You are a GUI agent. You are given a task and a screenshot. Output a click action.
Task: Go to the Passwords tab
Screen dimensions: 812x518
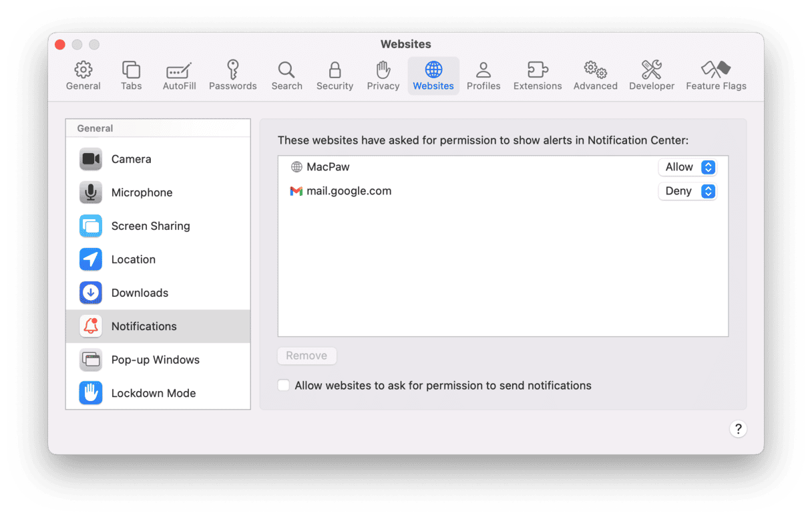232,76
